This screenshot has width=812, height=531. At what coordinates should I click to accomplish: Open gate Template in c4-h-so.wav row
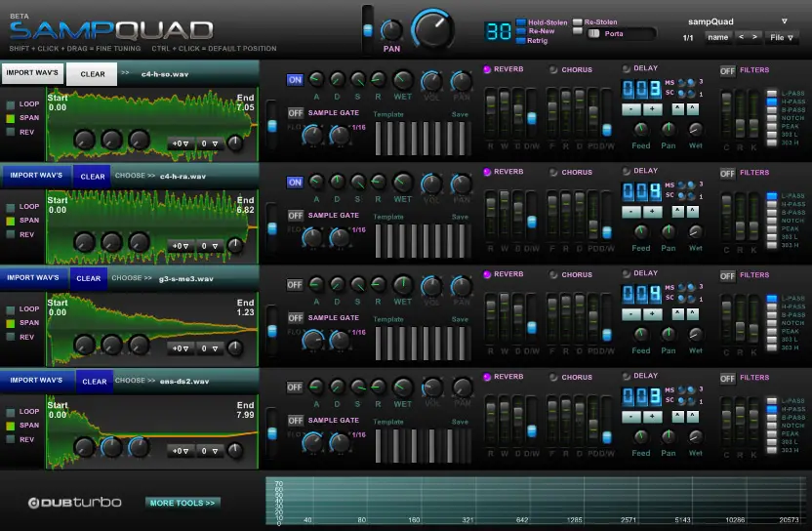387,114
